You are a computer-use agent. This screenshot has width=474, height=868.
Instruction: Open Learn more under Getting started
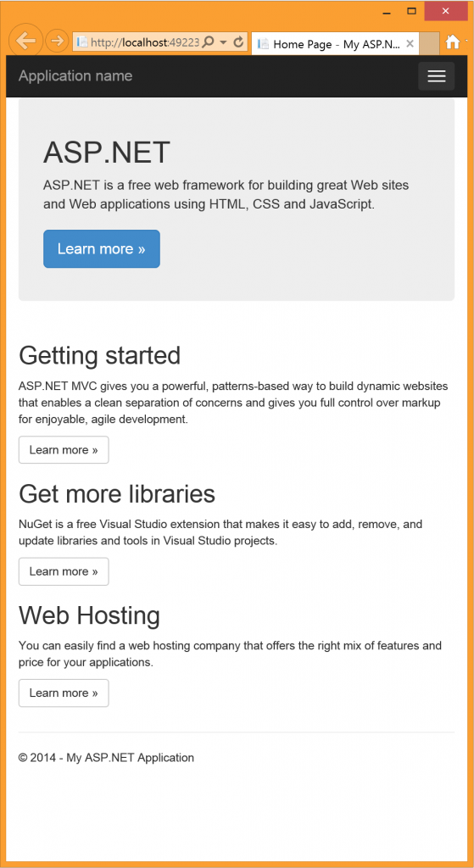[64, 449]
